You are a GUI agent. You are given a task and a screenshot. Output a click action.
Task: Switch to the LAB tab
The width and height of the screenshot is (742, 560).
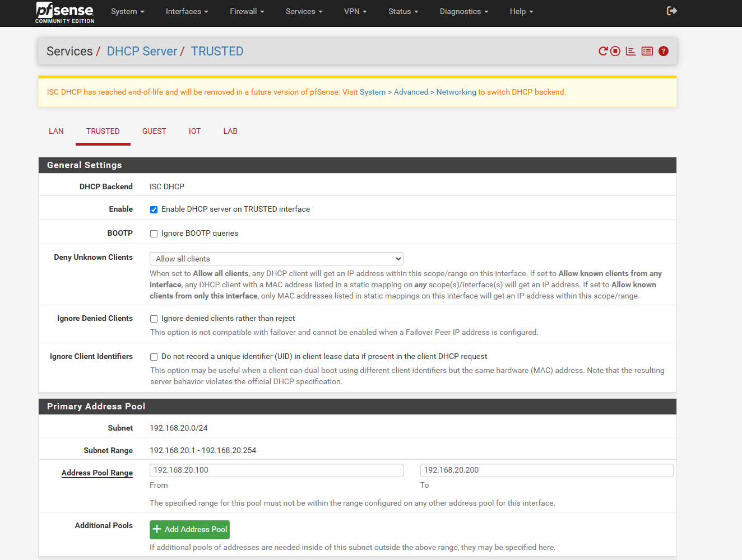pos(230,131)
